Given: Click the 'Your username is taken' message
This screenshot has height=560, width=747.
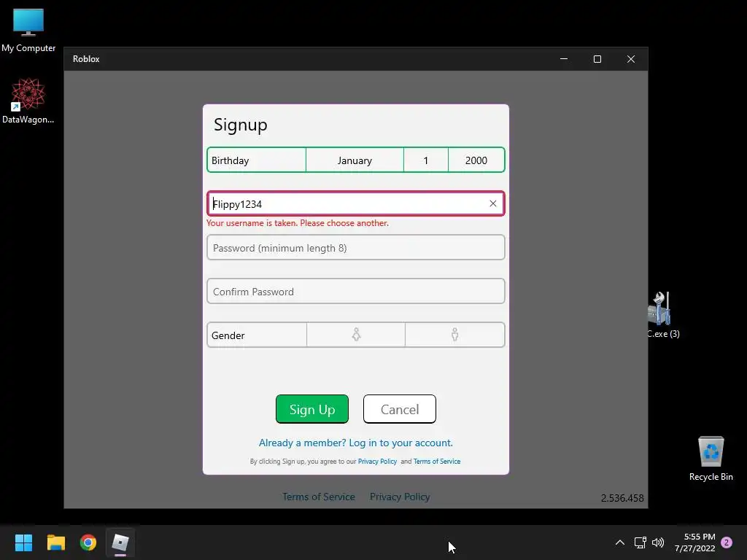Looking at the screenshot, I should pos(298,223).
